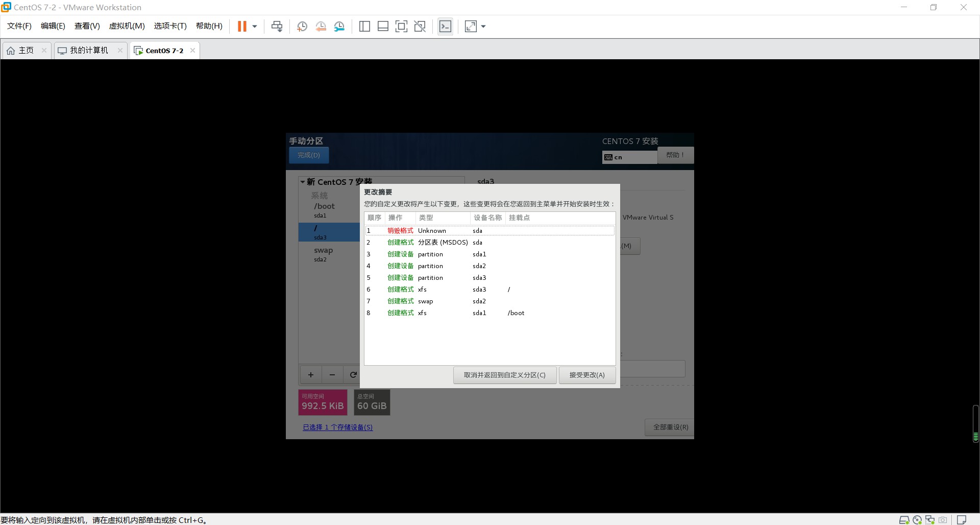Open the 帮助(H) menu
The height and width of the screenshot is (525, 980).
(209, 26)
